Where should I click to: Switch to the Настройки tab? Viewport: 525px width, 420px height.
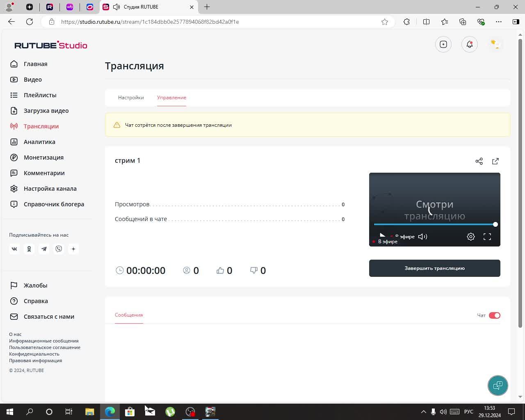pyautogui.click(x=131, y=98)
